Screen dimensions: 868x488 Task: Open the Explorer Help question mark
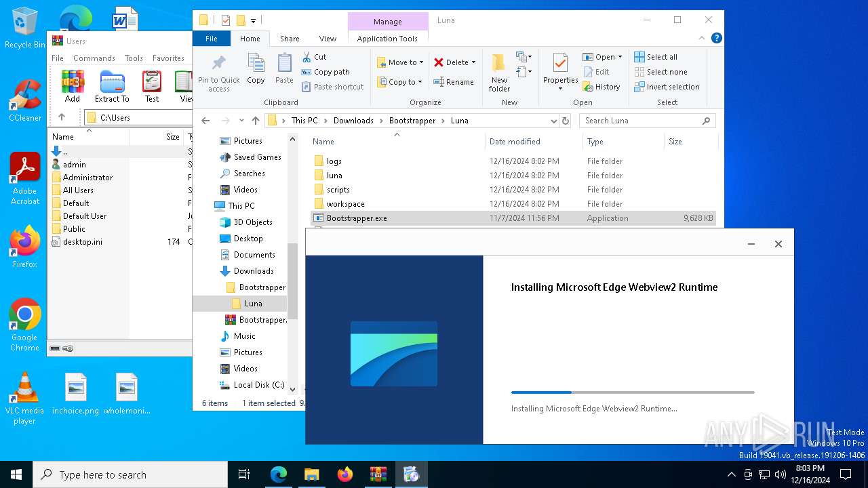click(x=716, y=39)
